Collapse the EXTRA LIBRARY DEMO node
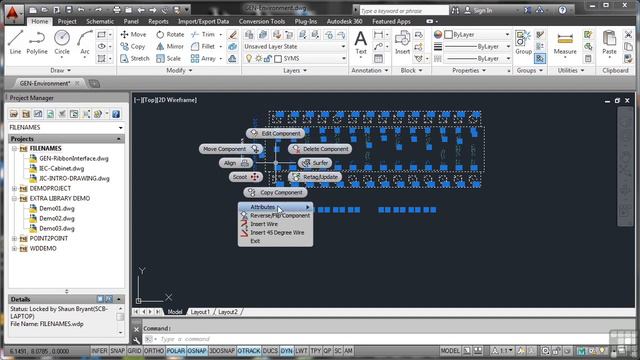 point(14,198)
